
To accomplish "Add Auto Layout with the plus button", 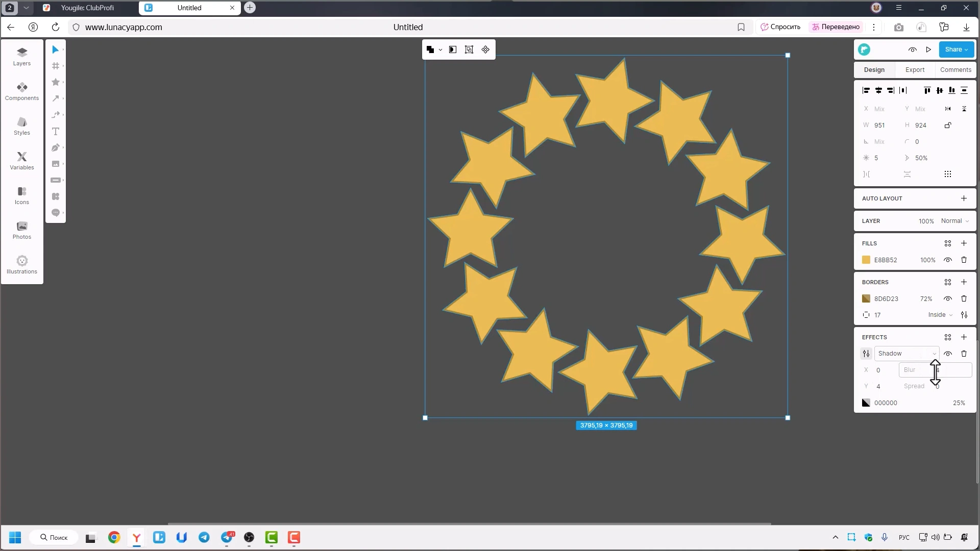I will [964, 198].
